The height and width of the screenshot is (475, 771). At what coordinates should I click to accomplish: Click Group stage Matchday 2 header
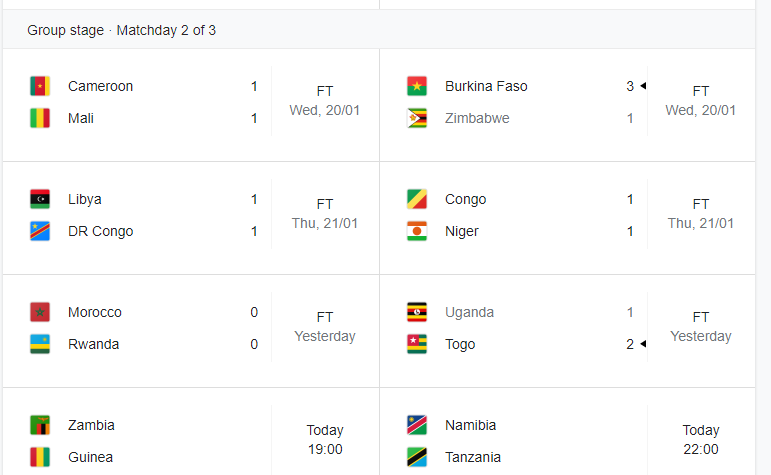[121, 30]
